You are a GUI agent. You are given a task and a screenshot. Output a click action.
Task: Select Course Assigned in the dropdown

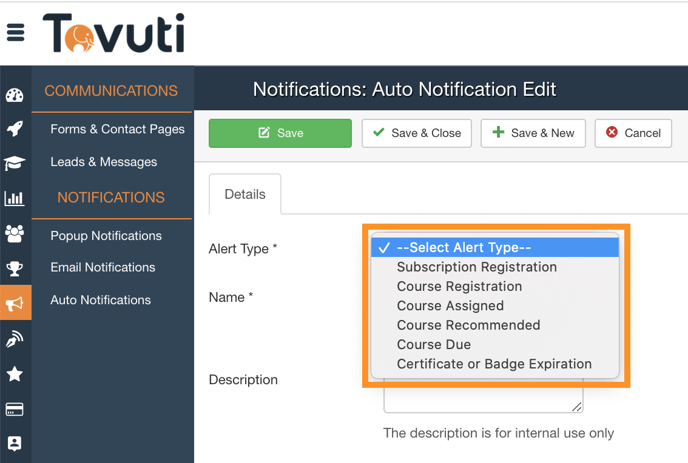(x=450, y=306)
